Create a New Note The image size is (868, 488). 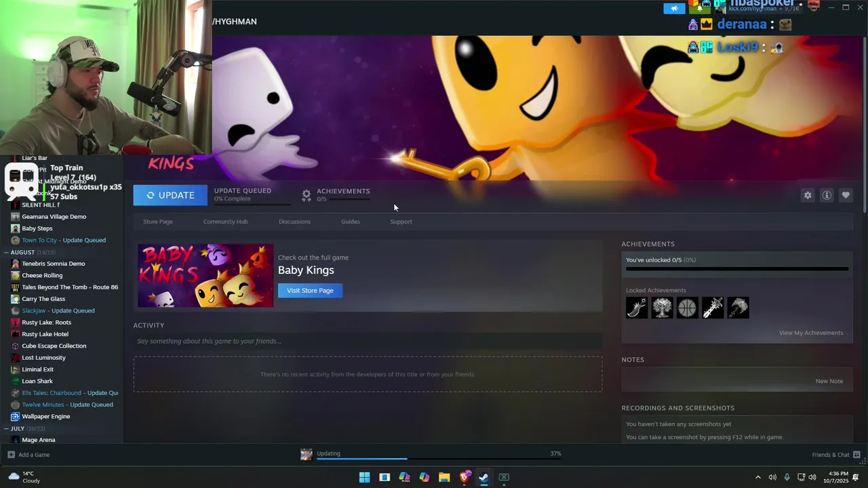[x=829, y=381]
